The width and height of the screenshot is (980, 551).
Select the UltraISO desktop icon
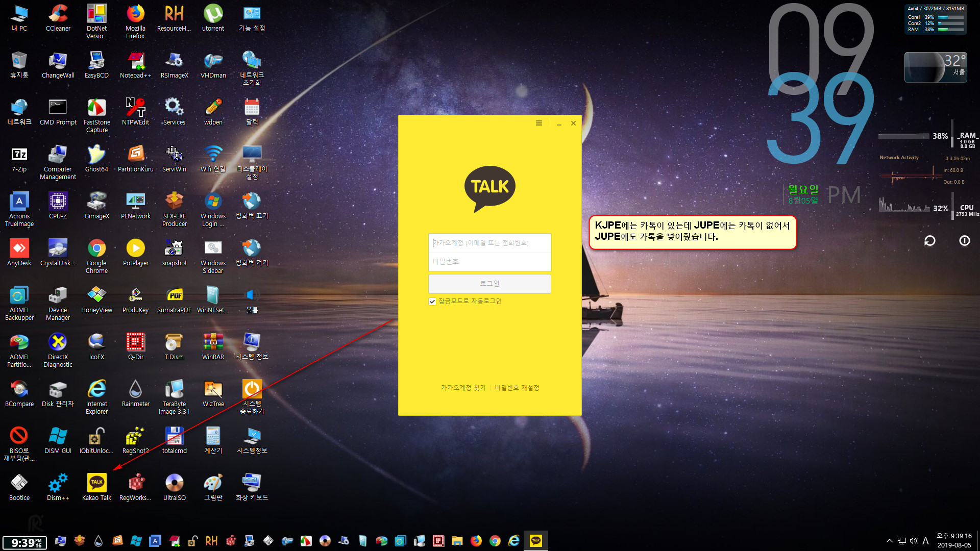[174, 487]
